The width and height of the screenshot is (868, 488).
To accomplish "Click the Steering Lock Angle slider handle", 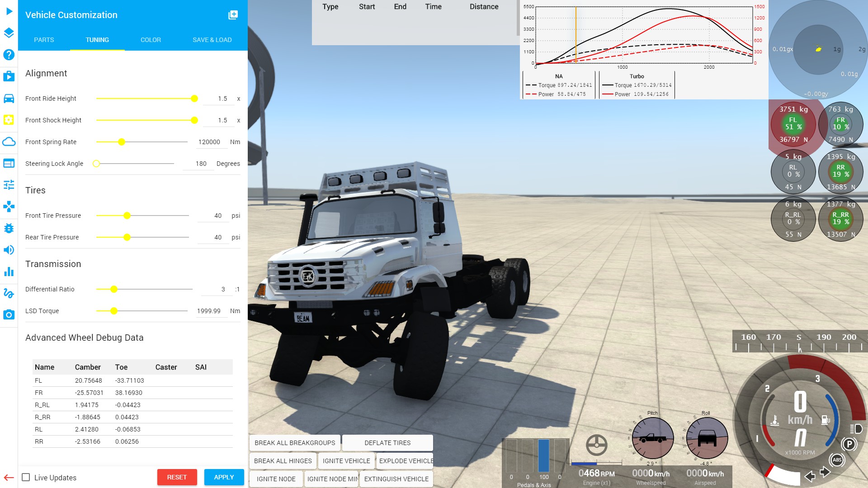I will tap(96, 164).
